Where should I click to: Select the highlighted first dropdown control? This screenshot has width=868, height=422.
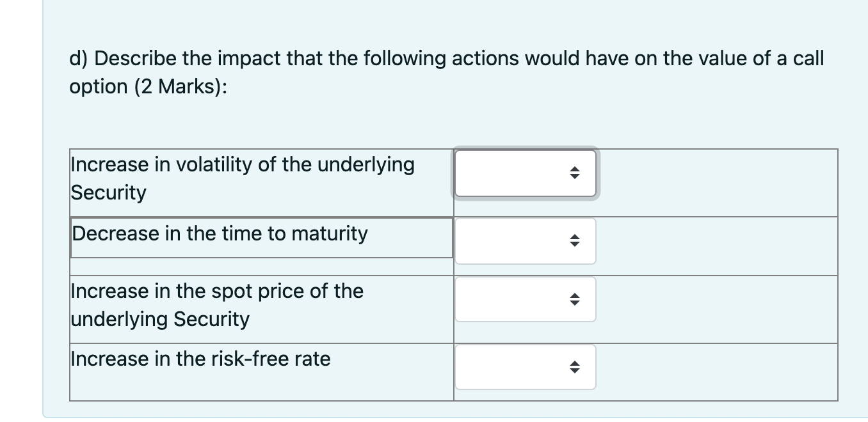coord(525,173)
